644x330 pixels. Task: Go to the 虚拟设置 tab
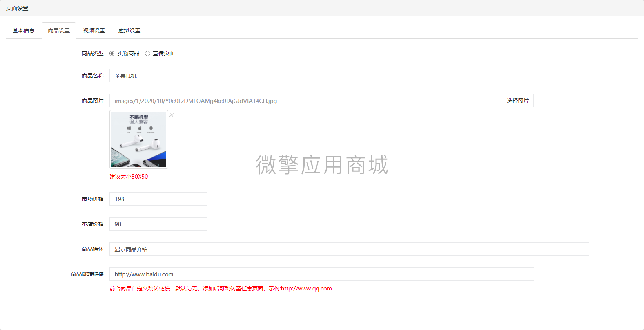129,31
